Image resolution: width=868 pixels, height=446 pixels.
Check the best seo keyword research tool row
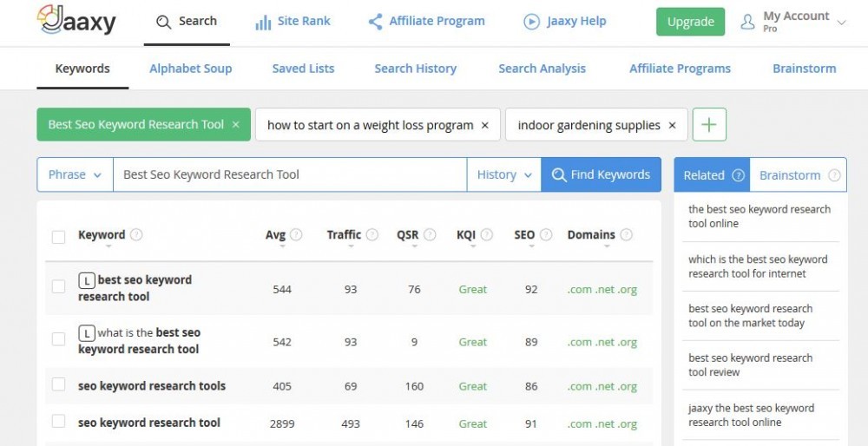tap(58, 286)
